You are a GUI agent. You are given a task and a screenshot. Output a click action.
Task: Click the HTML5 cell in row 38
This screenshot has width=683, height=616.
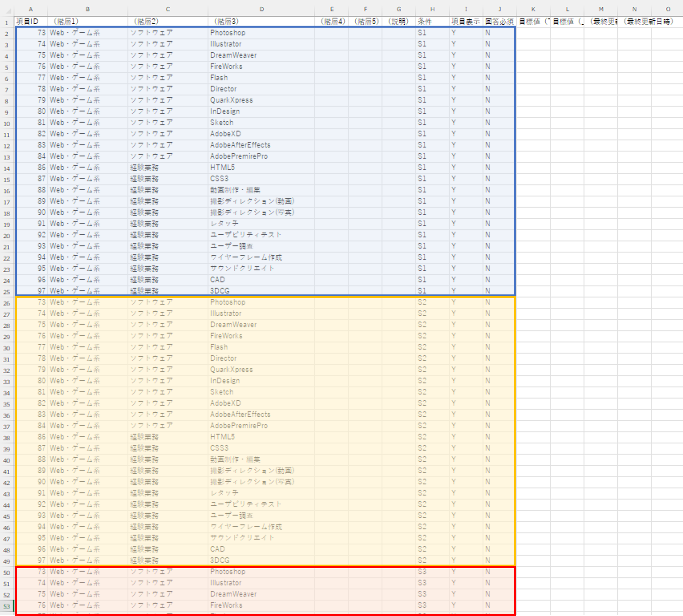262,437
